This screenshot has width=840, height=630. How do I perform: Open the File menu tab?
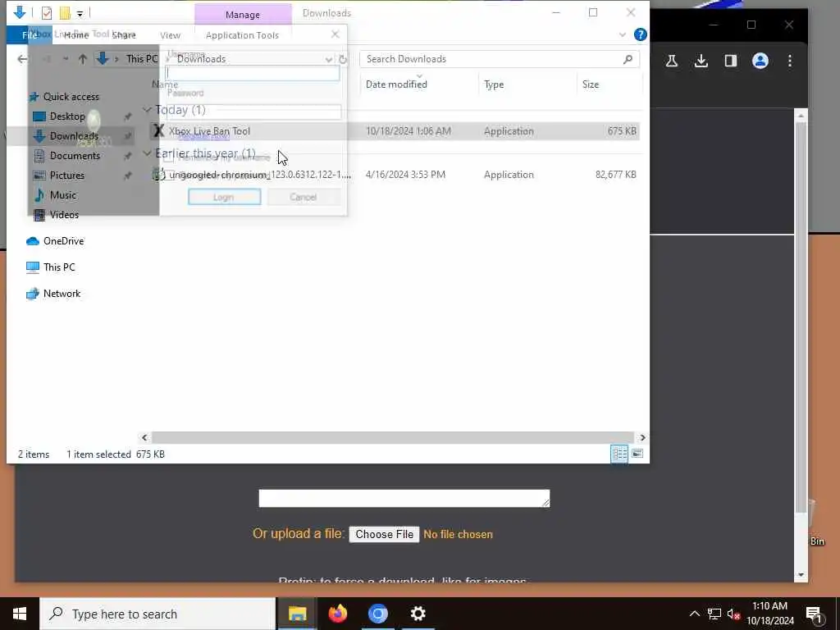pyautogui.click(x=30, y=34)
